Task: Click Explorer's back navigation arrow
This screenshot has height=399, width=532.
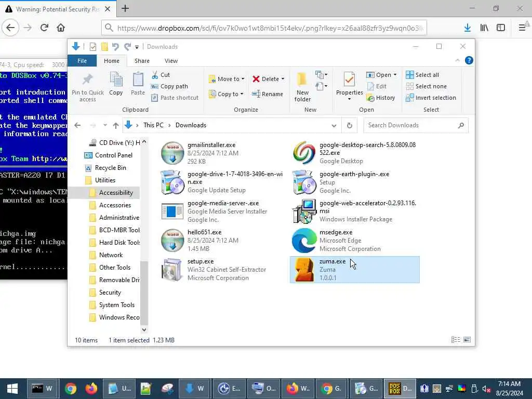Action: (77, 125)
